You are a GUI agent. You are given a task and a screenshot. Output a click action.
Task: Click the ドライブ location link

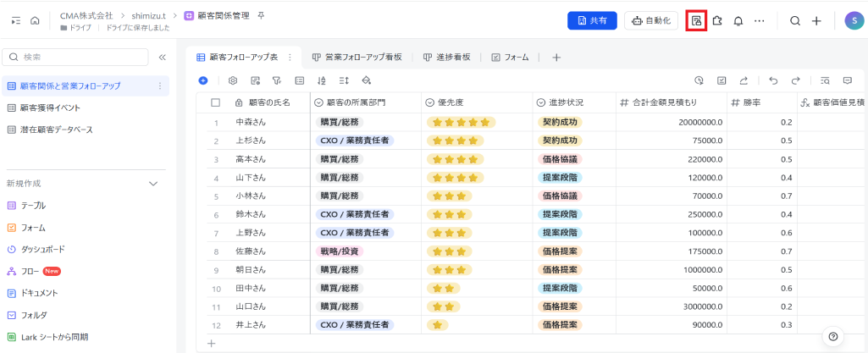pos(75,28)
